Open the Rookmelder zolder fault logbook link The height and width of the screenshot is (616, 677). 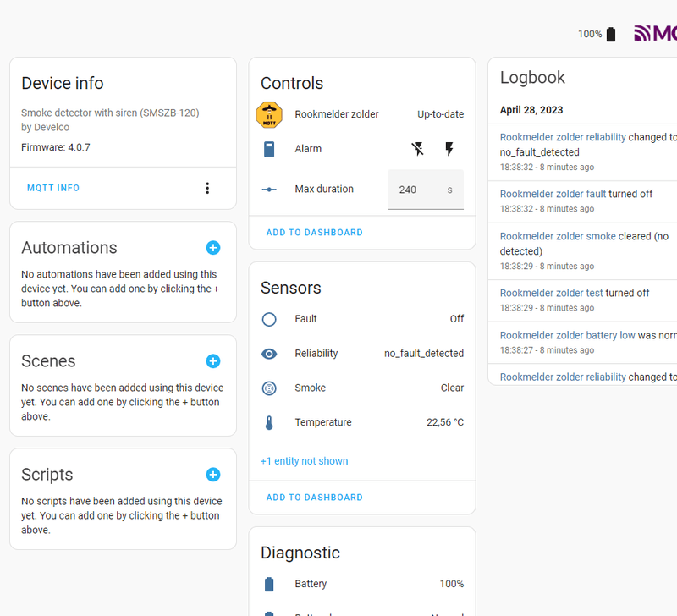pyautogui.click(x=553, y=194)
